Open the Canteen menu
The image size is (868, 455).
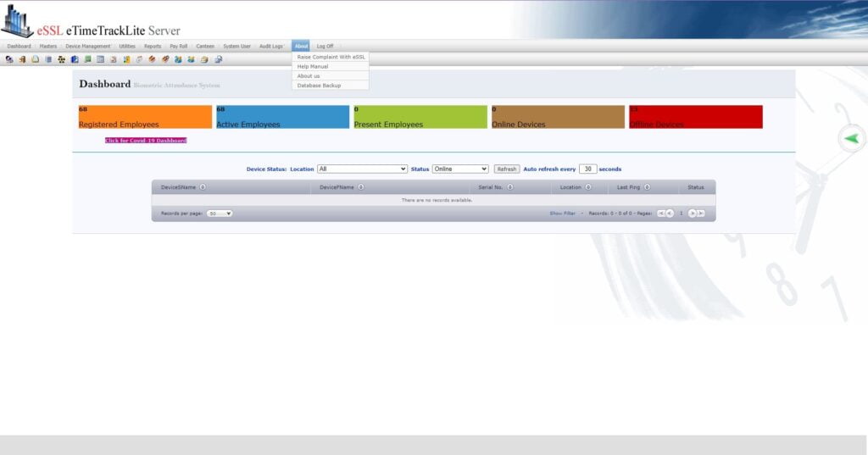click(205, 46)
